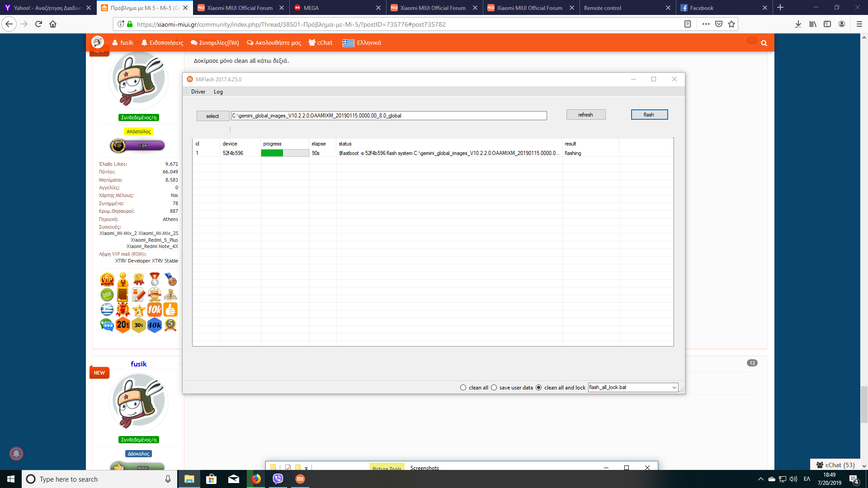Select the clean all radio button
Image resolution: width=868 pixels, height=488 pixels.
(463, 388)
